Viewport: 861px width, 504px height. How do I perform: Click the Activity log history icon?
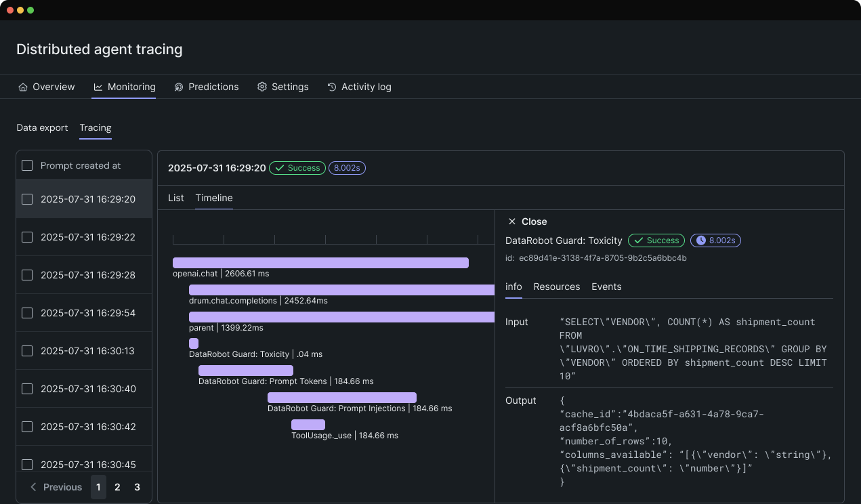coord(332,87)
